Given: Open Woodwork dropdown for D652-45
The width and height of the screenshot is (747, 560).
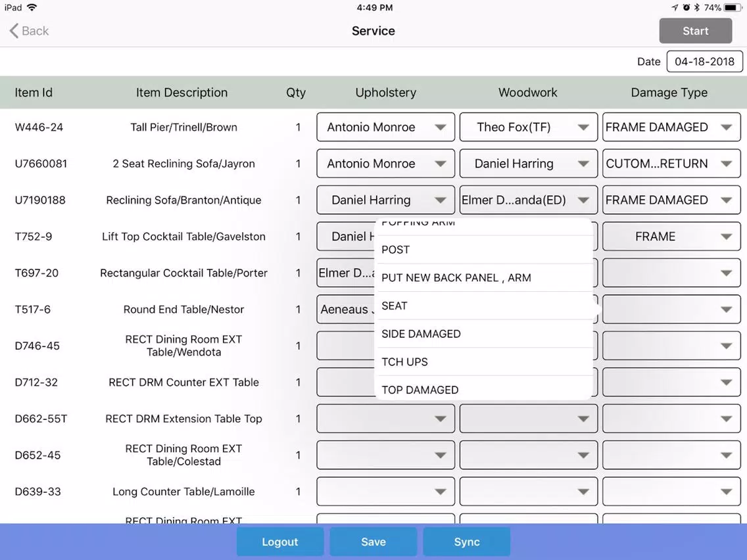Looking at the screenshot, I should tap(528, 455).
